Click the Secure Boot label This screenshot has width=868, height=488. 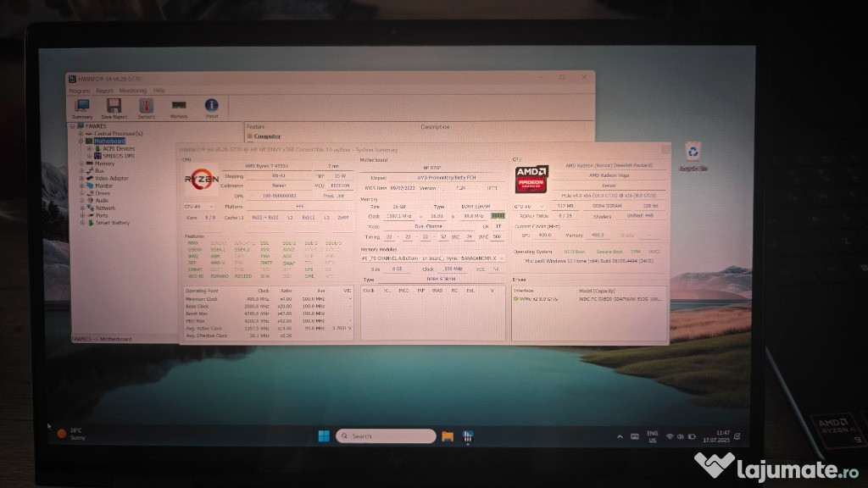tap(609, 252)
